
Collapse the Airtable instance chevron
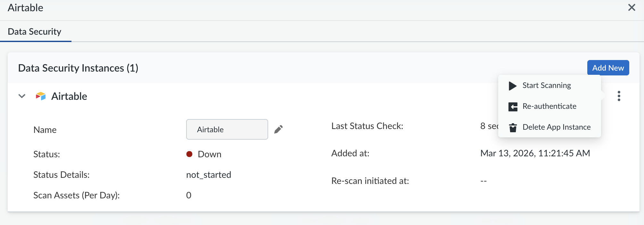pos(22,96)
